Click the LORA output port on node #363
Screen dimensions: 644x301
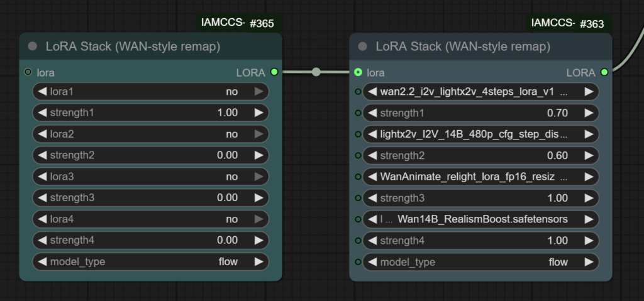604,72
